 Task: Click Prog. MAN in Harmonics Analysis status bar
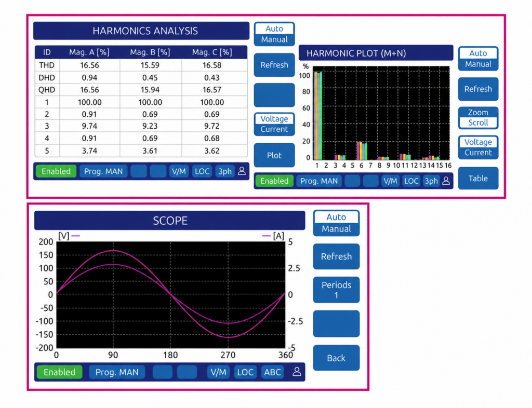(103, 171)
